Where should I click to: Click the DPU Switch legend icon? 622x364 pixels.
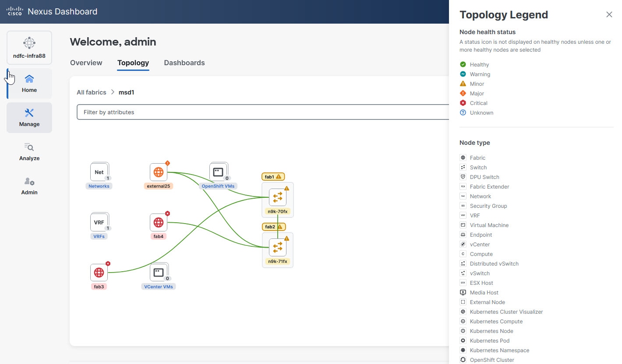[x=463, y=177]
